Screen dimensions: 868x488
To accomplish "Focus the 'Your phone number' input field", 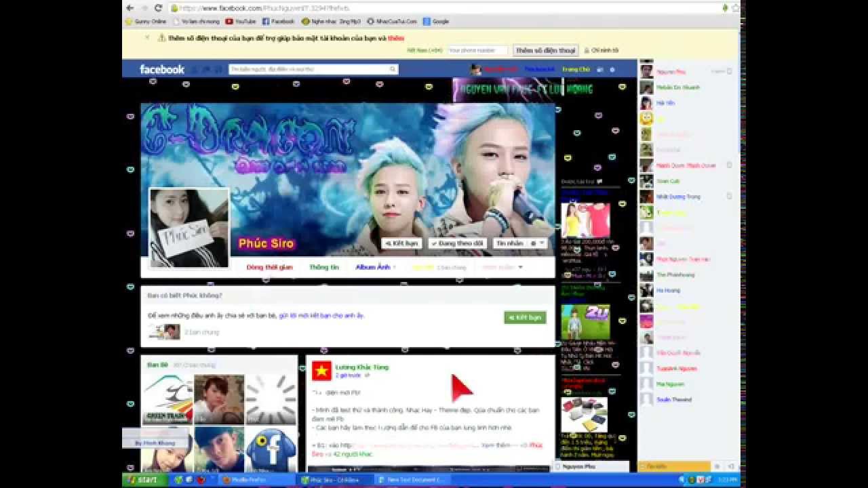I will point(477,50).
